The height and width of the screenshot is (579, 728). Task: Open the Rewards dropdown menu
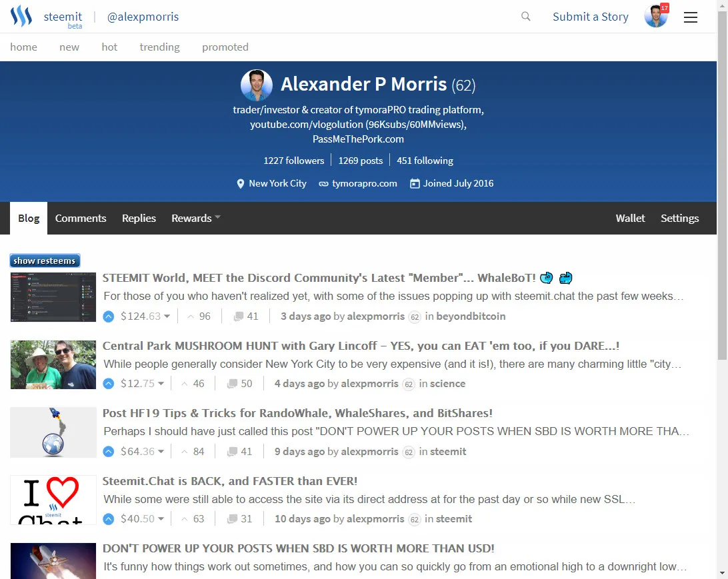tap(196, 218)
